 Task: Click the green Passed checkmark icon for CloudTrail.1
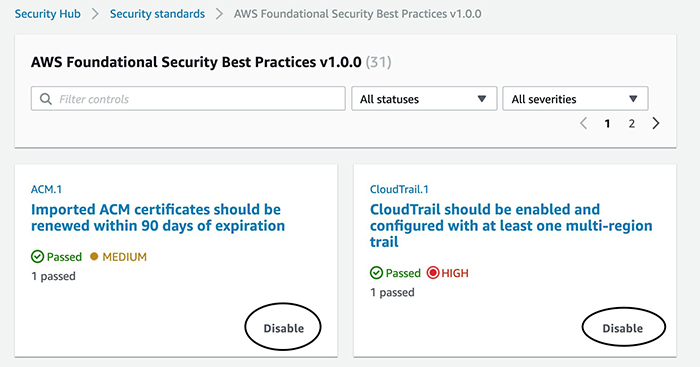click(x=376, y=273)
